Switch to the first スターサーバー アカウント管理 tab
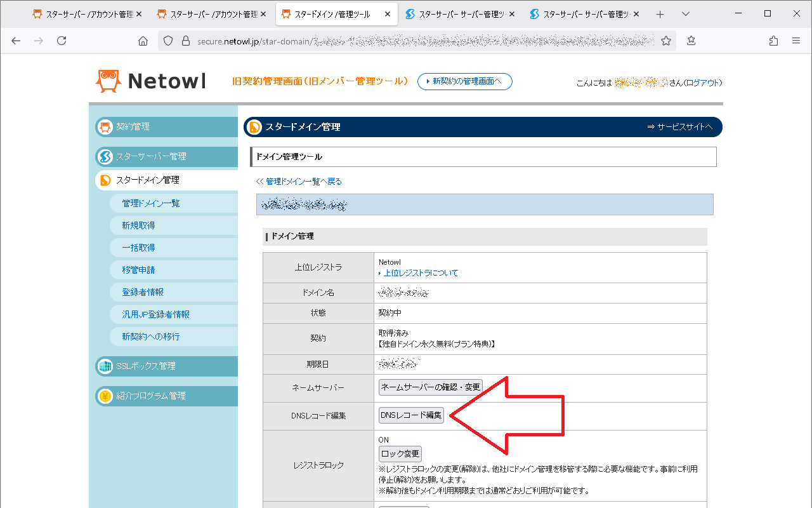Screen dimensions: 812x508 tap(86, 14)
